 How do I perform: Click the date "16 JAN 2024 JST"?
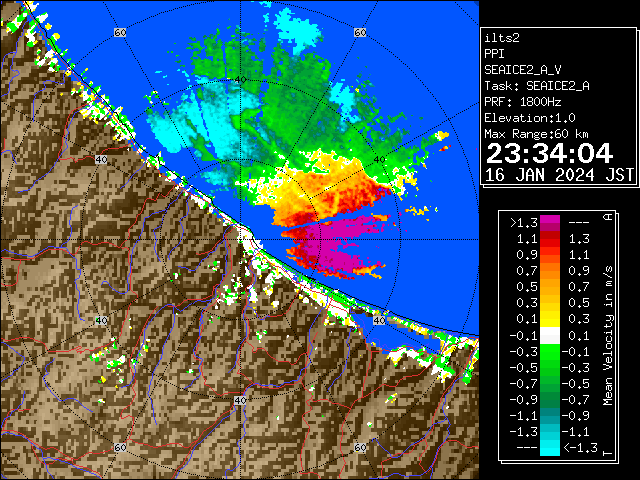559,175
